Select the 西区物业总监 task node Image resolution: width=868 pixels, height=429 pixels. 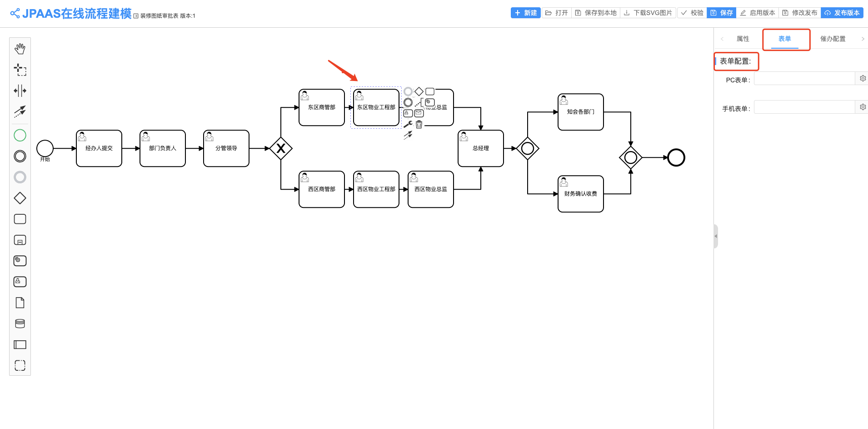[x=431, y=189]
